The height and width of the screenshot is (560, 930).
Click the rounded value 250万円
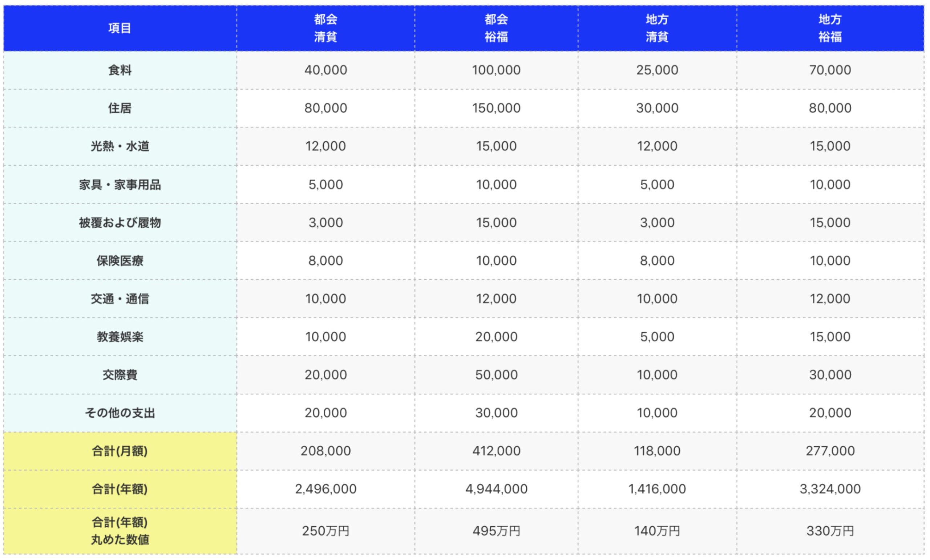tap(326, 531)
